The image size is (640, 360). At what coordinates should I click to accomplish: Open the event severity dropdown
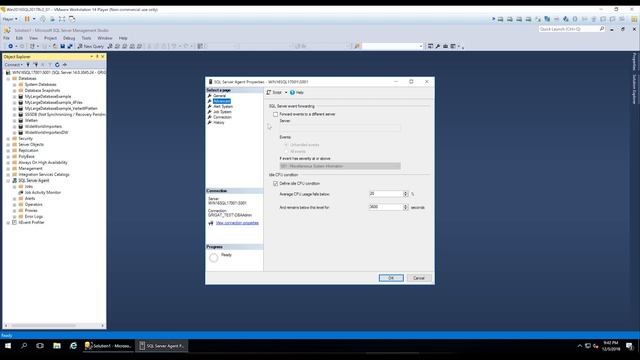tap(340, 166)
